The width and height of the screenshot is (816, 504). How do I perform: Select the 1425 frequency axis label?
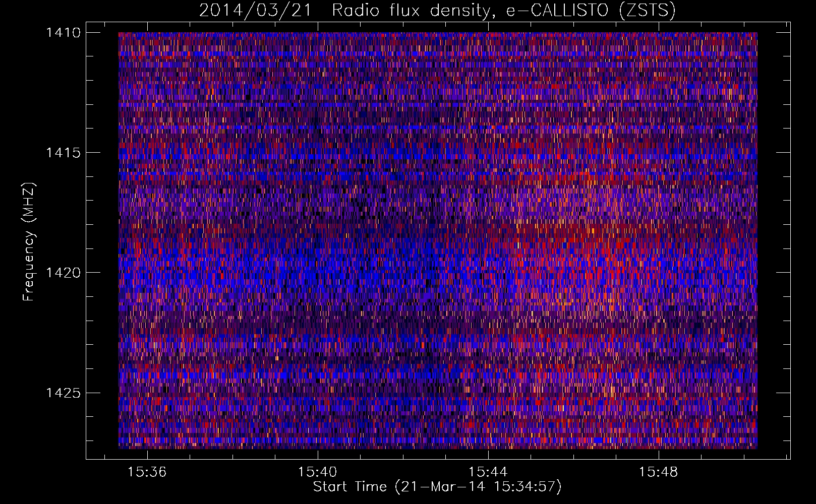coord(63,393)
